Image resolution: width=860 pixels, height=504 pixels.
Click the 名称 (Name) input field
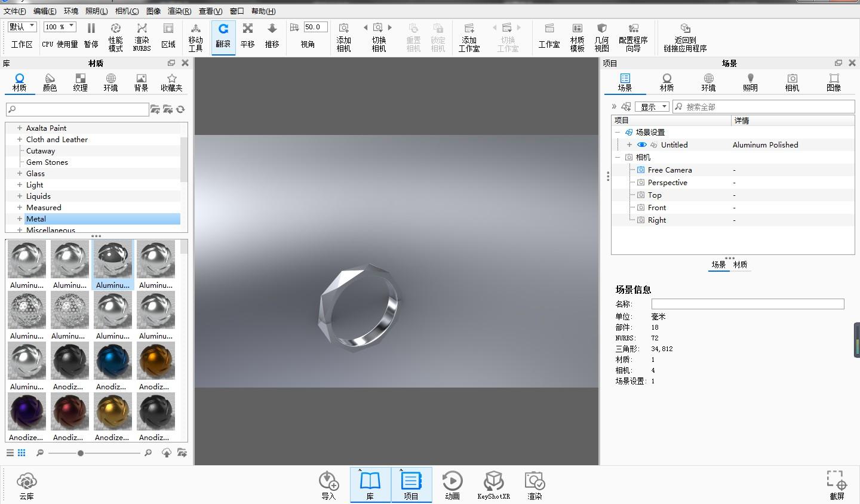[x=748, y=304]
